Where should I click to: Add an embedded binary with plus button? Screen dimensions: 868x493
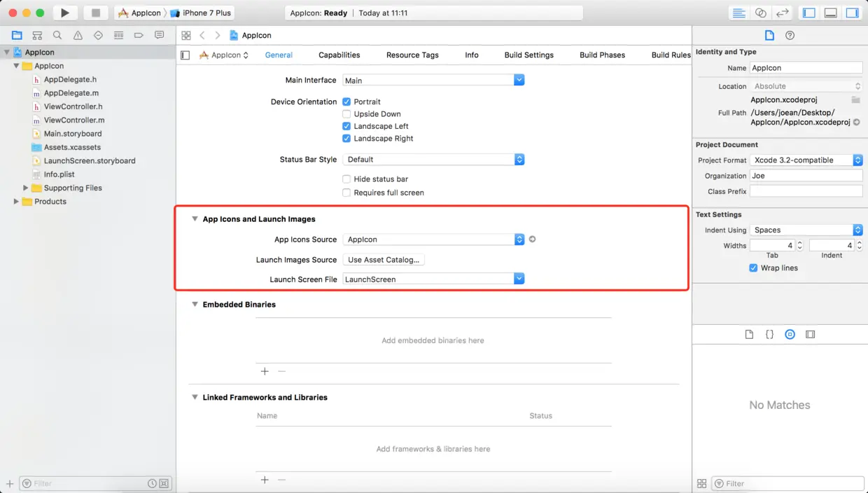[265, 371]
